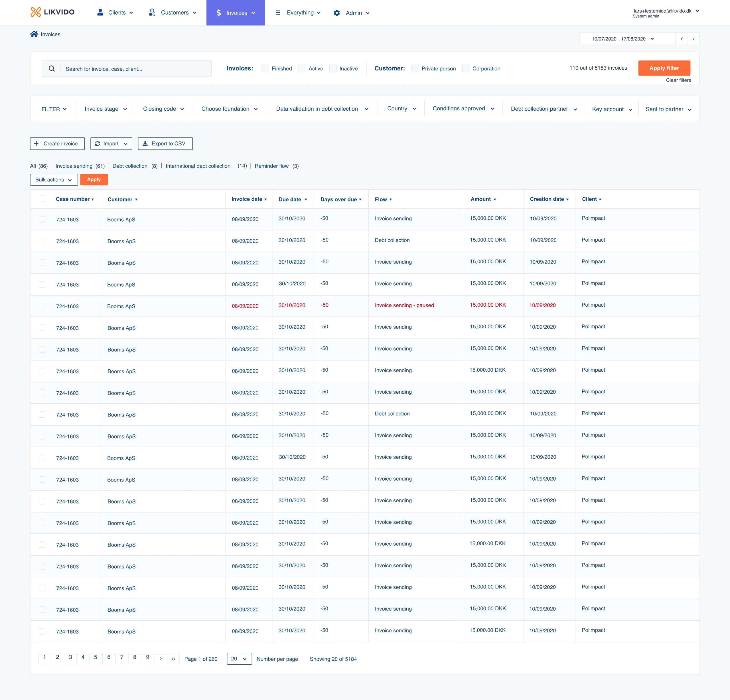730x700 pixels.
Task: Click the Admin gear icon
Action: click(337, 13)
